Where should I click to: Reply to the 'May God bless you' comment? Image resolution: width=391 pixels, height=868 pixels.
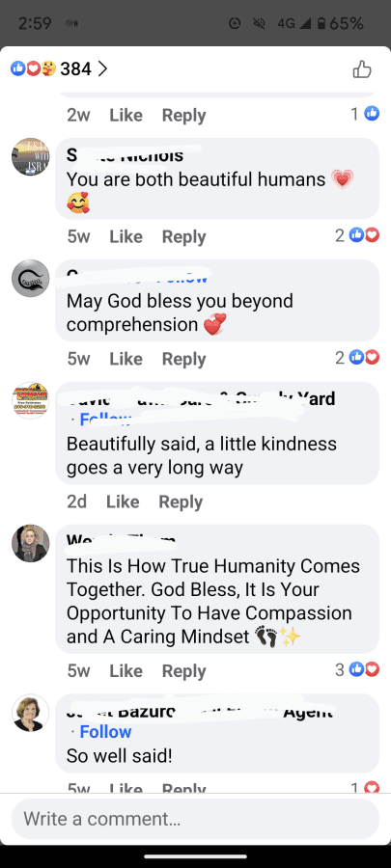183,359
